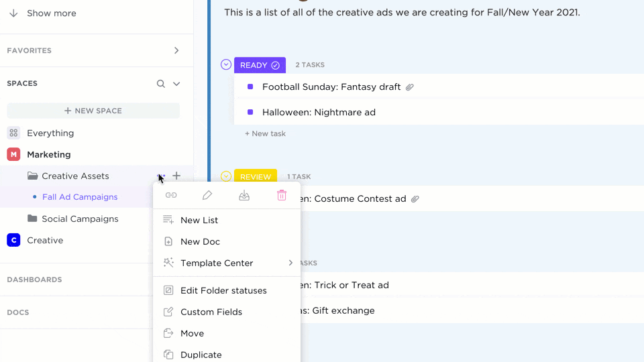Click the pink trash delete icon
Viewport: 644px width, 362px height.
[x=282, y=195]
